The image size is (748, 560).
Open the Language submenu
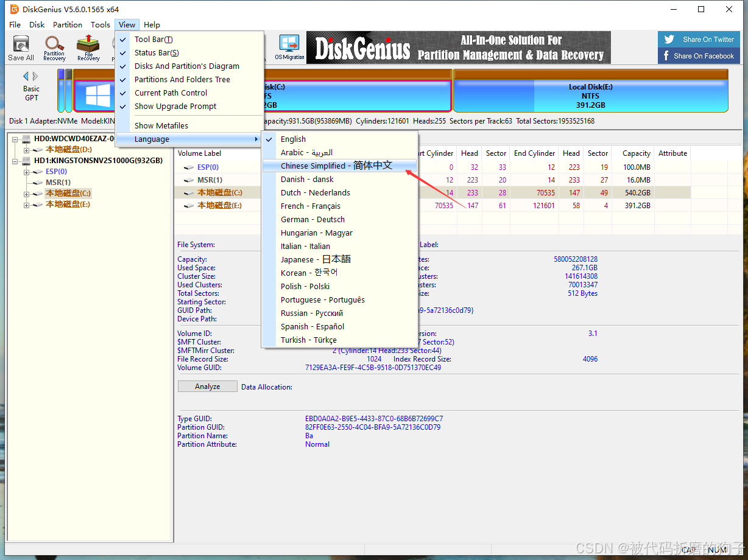click(189, 139)
